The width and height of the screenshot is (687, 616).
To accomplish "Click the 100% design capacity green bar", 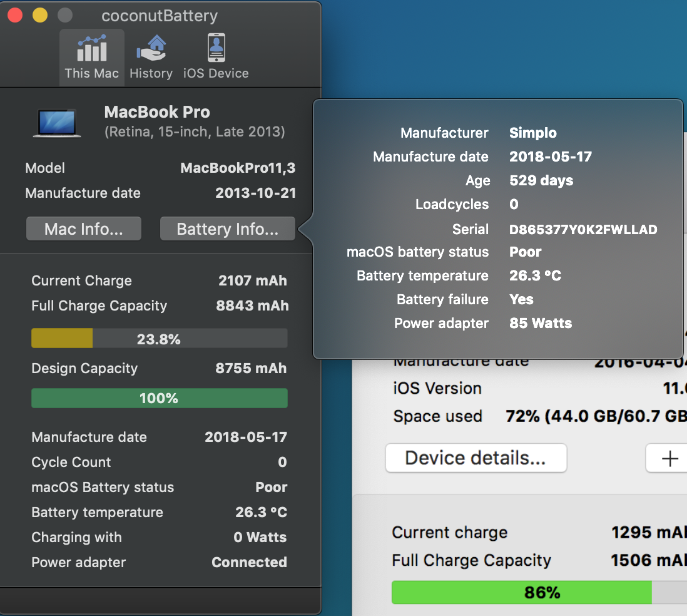I will point(160,398).
